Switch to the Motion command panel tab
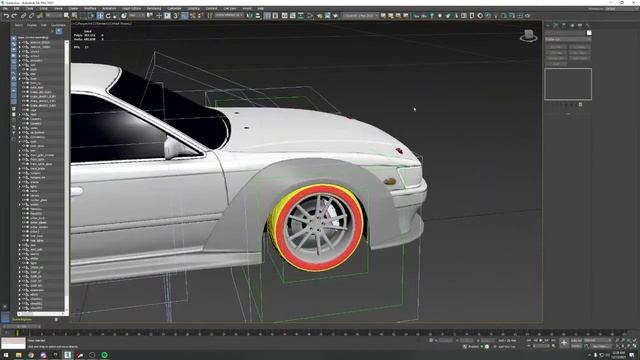 coord(572,25)
